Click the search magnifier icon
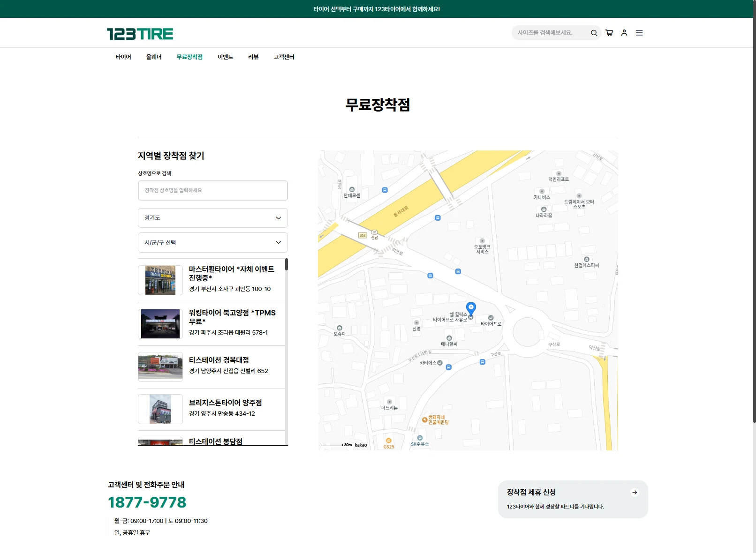756x553 pixels. coord(594,33)
